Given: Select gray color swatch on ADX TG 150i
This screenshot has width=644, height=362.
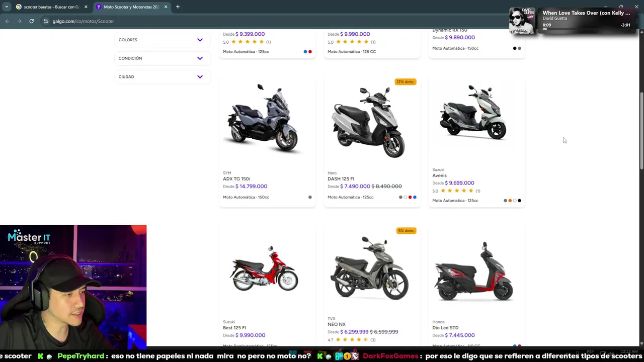Looking at the screenshot, I should pyautogui.click(x=310, y=197).
